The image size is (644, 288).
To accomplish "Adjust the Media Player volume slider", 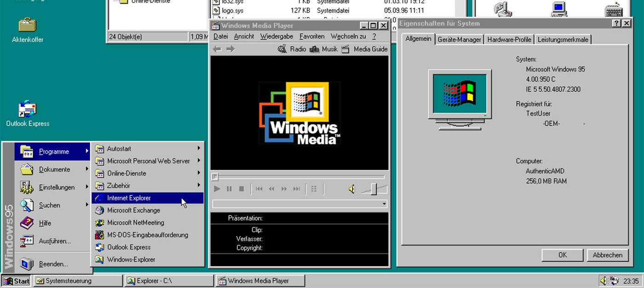I will point(374,189).
